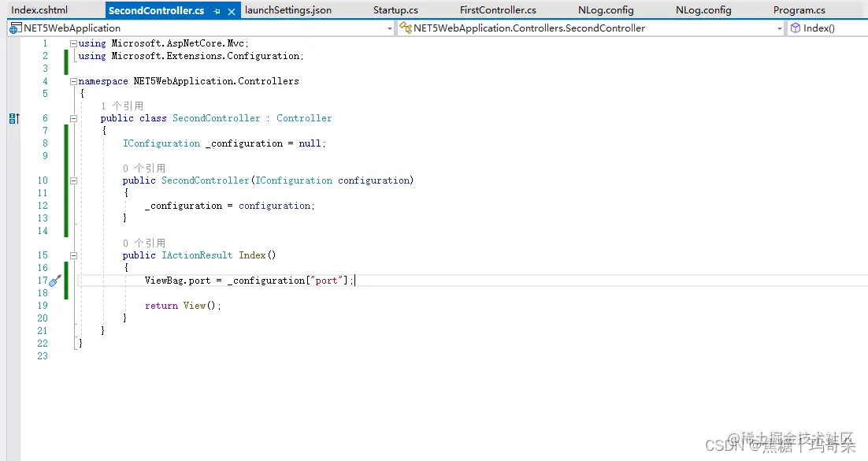Click the IConfiguration type on line 8
Viewport: 868px width, 461px height.
pyautogui.click(x=161, y=143)
